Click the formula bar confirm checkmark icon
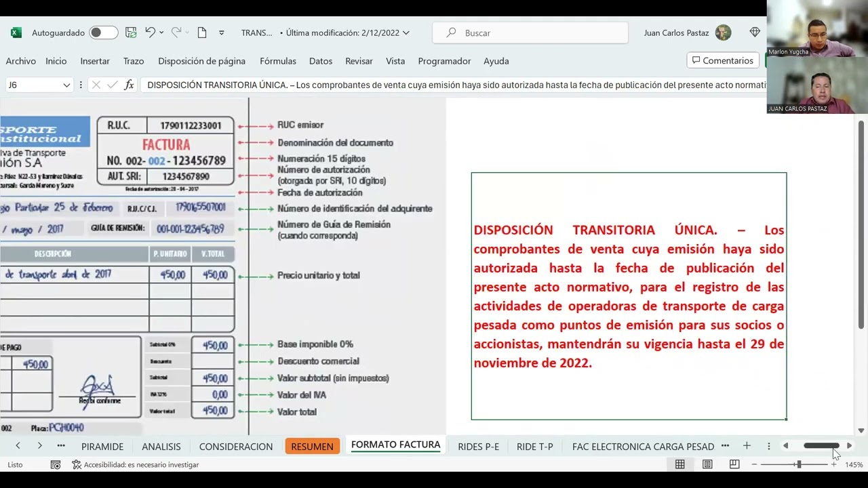Image resolution: width=868 pixels, height=488 pixels. tap(112, 85)
